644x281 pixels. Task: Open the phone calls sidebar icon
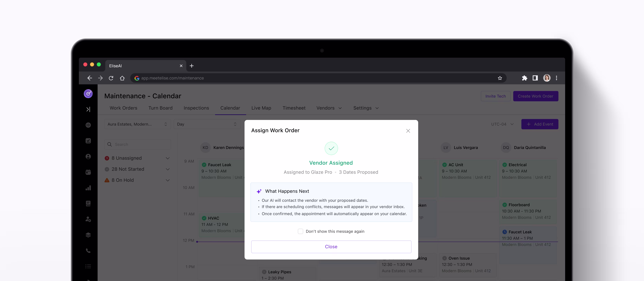[x=88, y=251]
